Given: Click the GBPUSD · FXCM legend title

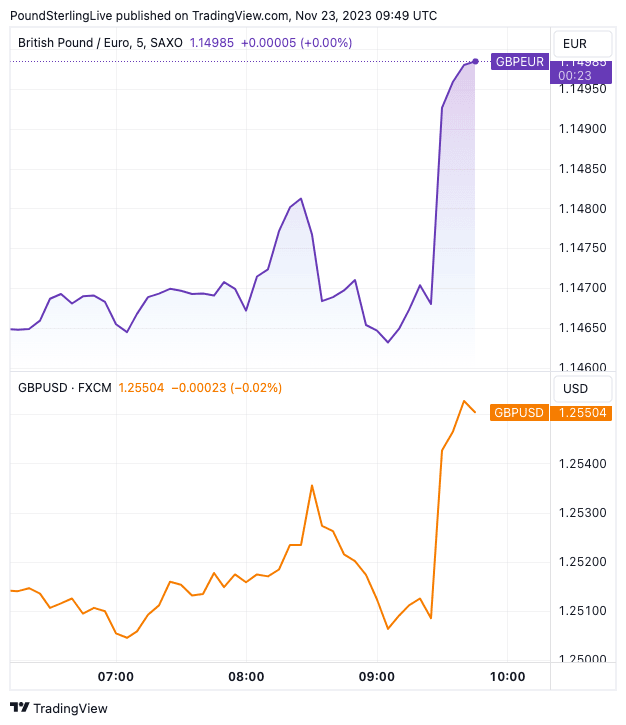Looking at the screenshot, I should pos(64,388).
